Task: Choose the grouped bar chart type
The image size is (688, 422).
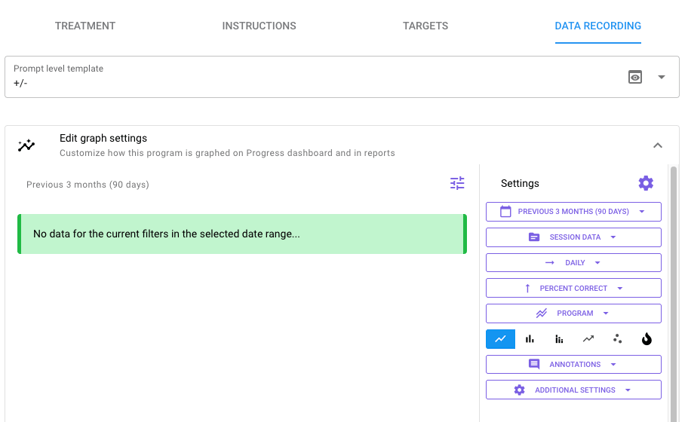Action: pyautogui.click(x=559, y=339)
